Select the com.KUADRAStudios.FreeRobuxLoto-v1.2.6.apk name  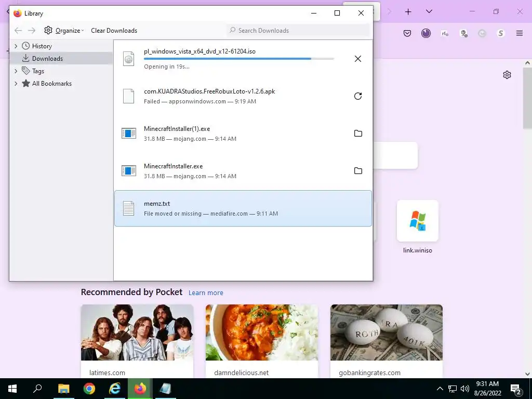click(209, 91)
